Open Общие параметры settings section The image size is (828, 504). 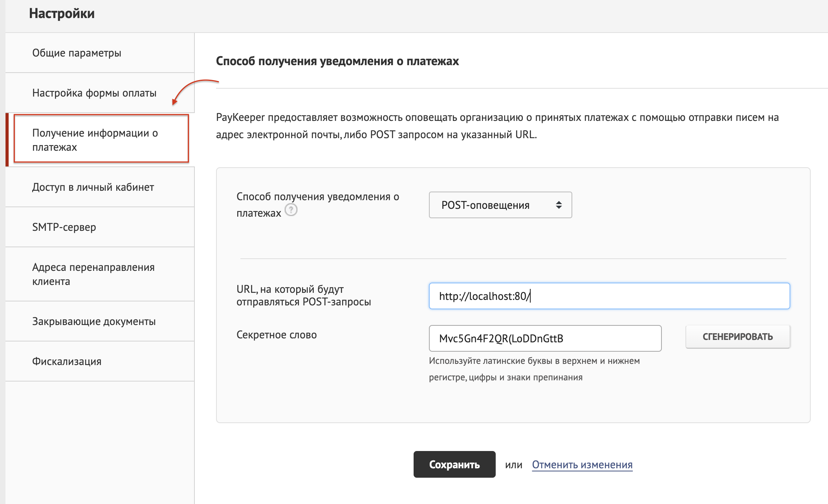77,53
